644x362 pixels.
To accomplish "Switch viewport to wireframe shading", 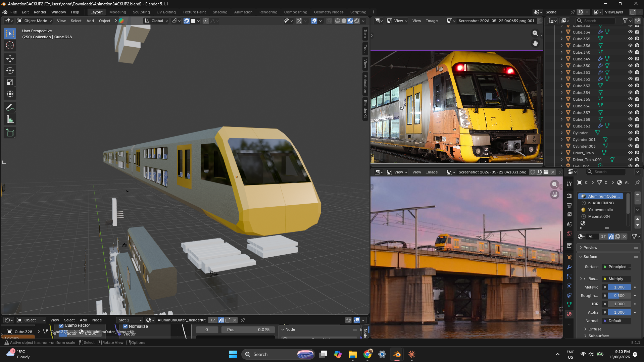I will click(x=338, y=21).
